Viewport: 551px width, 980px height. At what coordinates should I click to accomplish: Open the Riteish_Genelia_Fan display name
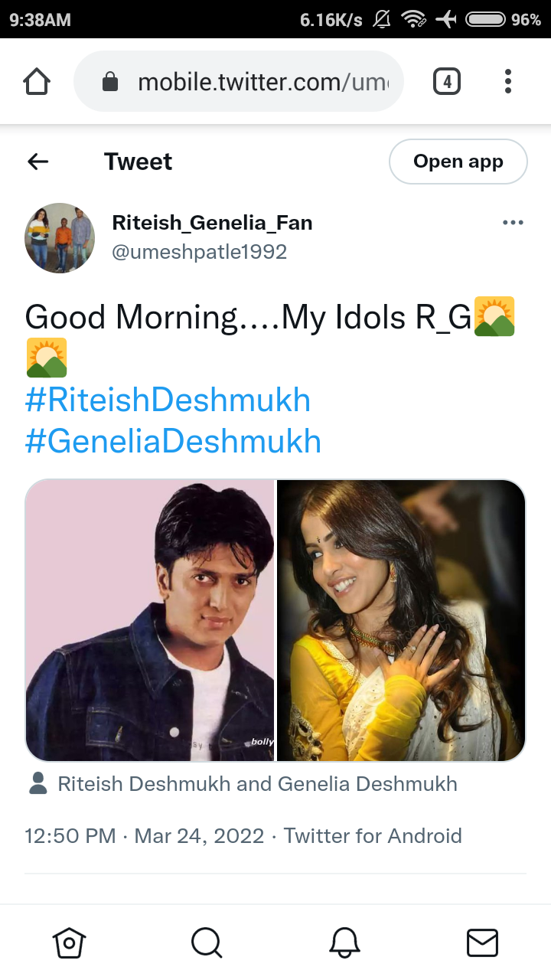212,223
